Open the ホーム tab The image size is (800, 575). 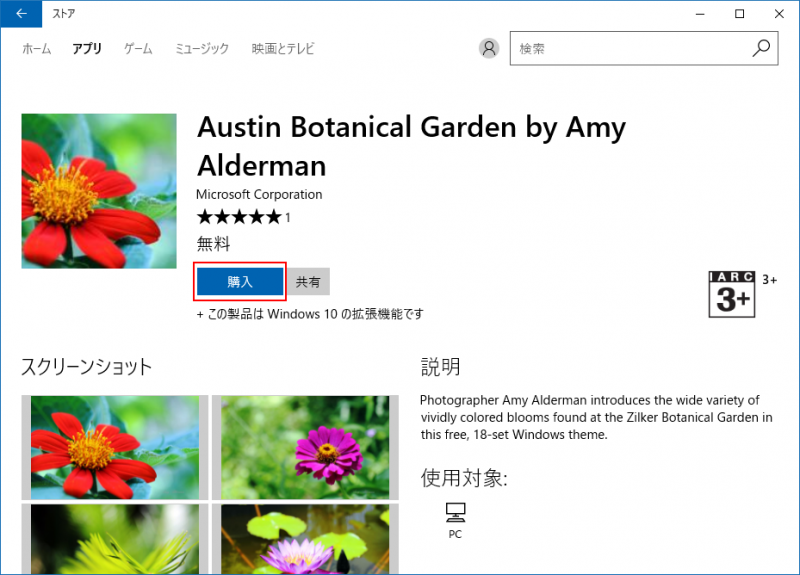[36, 48]
